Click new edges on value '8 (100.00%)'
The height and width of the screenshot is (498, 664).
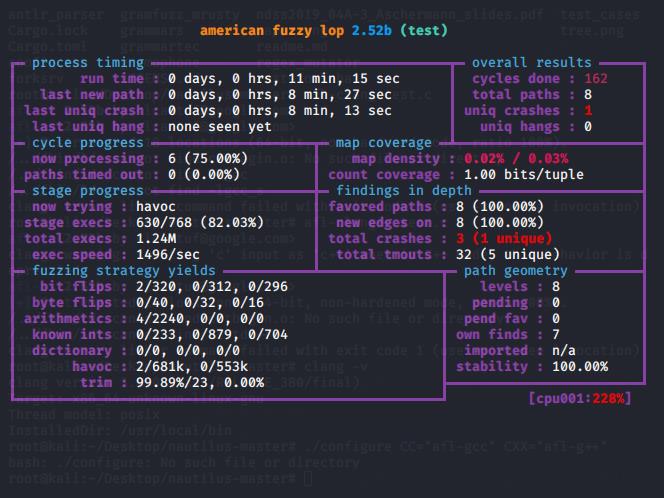coord(500,223)
